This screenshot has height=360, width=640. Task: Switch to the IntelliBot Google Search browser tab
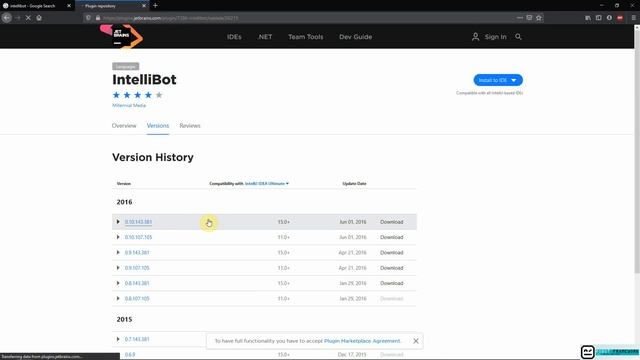[x=33, y=6]
